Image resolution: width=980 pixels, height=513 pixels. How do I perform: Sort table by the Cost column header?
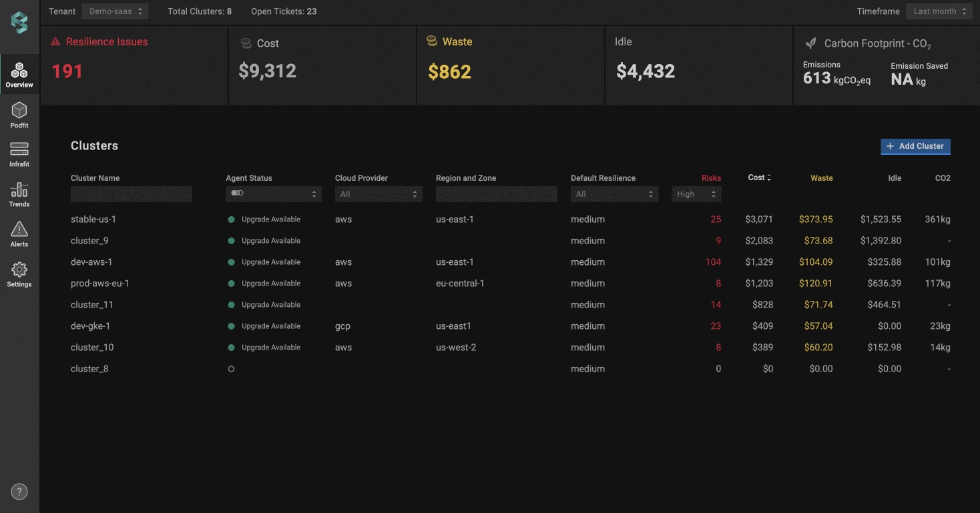click(759, 177)
